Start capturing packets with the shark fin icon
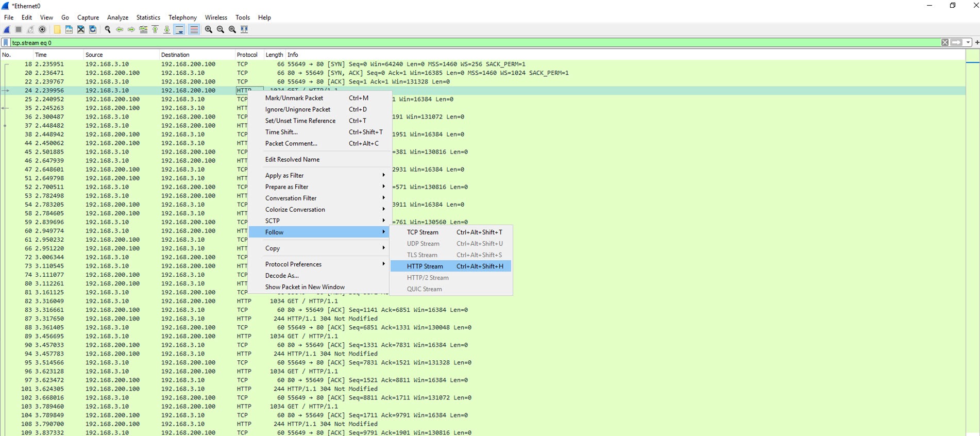 (x=7, y=29)
